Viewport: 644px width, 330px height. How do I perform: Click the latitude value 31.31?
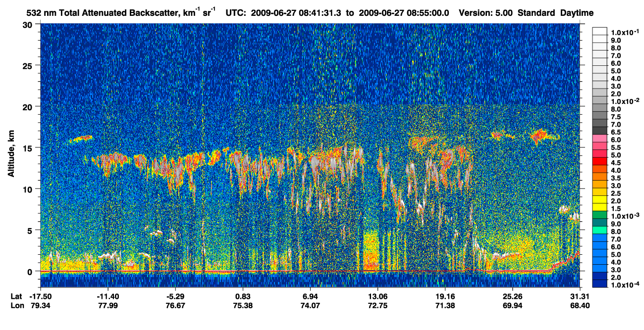coord(580,296)
